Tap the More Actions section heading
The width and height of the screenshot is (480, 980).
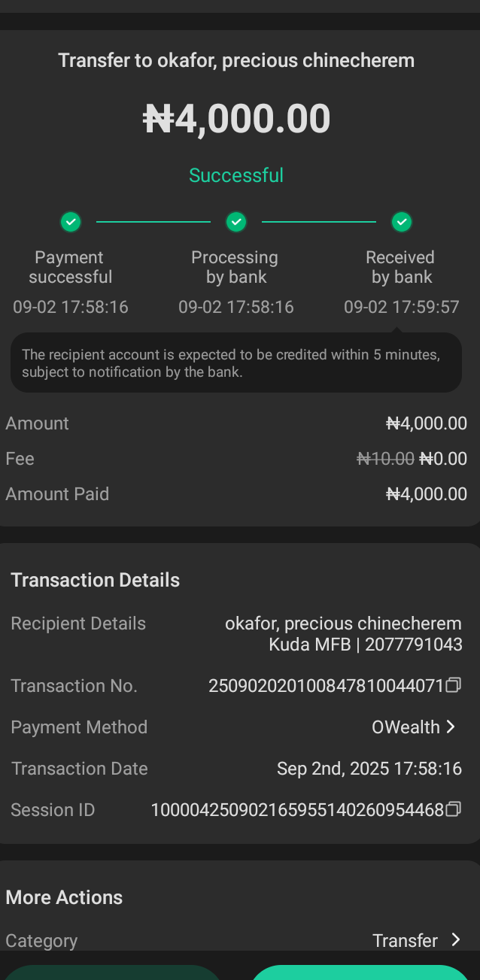tap(64, 897)
